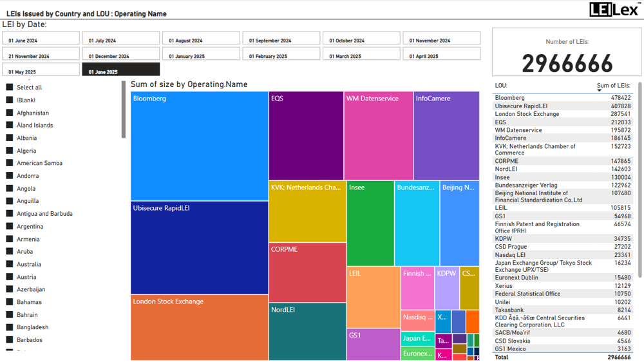Image resolution: width=644 pixels, height=362 pixels.
Task: Check the Armenia checkbox
Action: pos(10,239)
